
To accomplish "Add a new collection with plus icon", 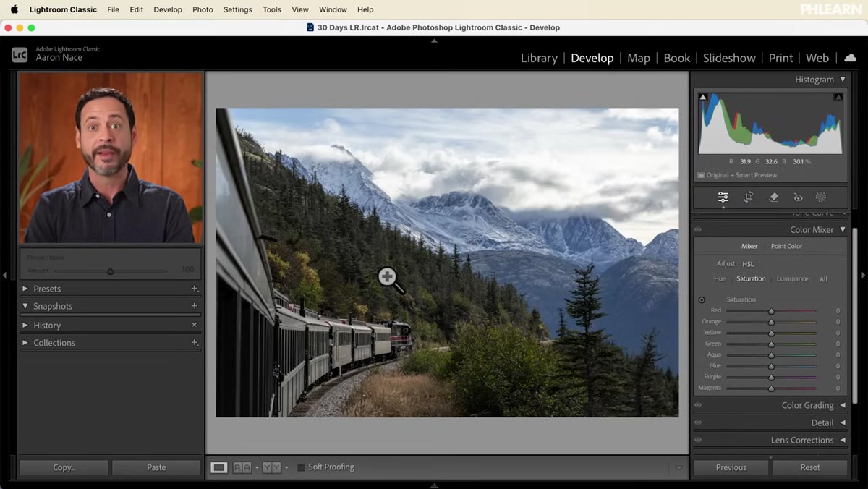I will pyautogui.click(x=194, y=343).
